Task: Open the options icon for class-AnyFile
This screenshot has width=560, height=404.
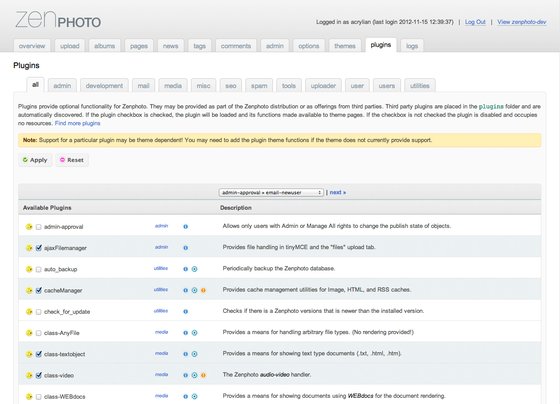Action: (x=194, y=333)
